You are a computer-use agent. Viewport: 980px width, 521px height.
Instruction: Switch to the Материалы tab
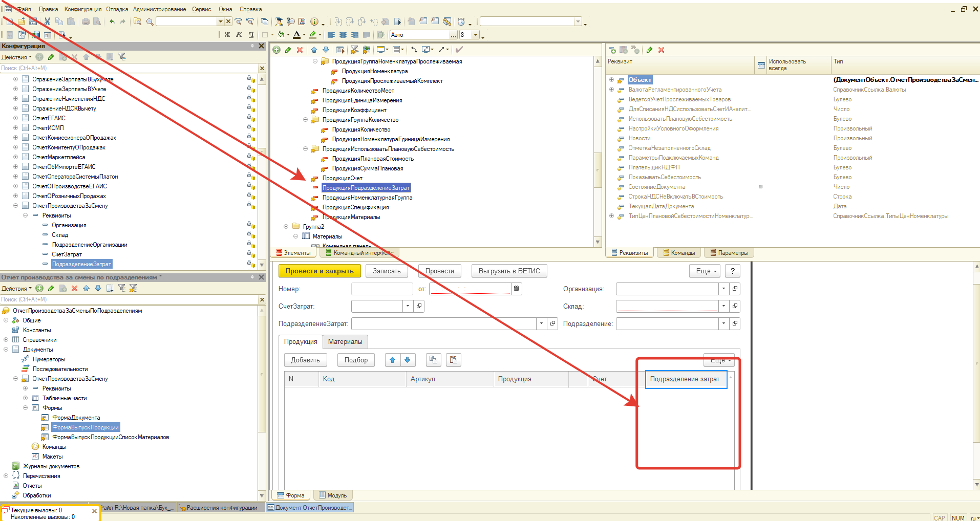[345, 342]
